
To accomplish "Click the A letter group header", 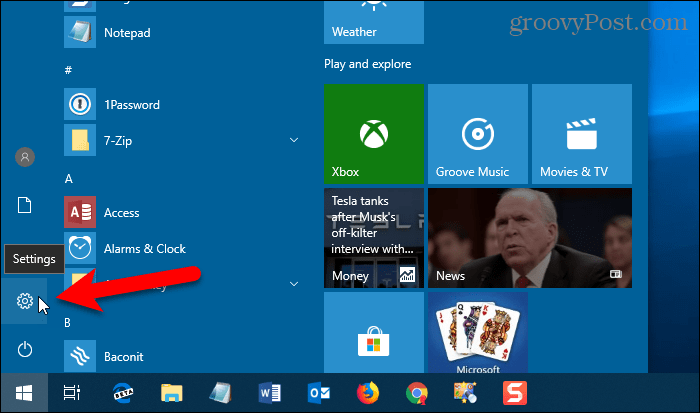I will click(x=68, y=179).
